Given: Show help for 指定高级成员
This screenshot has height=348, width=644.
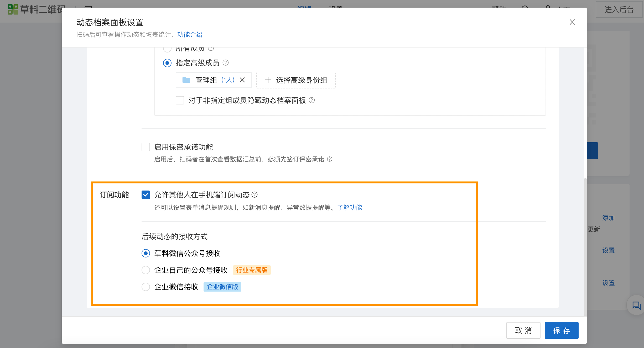Looking at the screenshot, I should click(226, 63).
